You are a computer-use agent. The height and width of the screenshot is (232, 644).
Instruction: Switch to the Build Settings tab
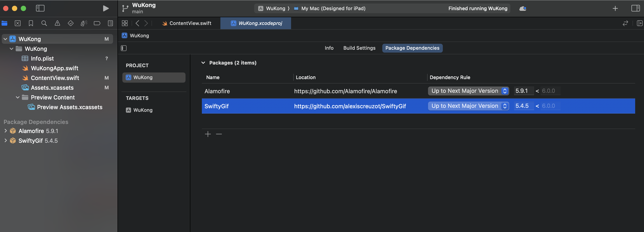click(359, 48)
